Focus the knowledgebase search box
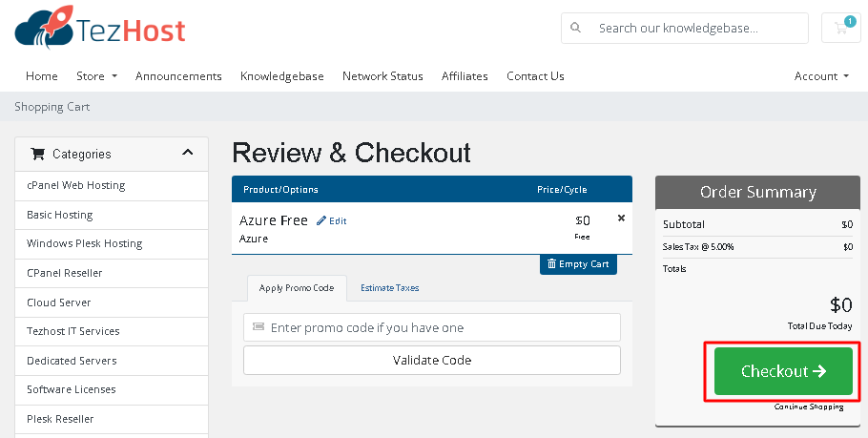The image size is (868, 438). [696, 28]
